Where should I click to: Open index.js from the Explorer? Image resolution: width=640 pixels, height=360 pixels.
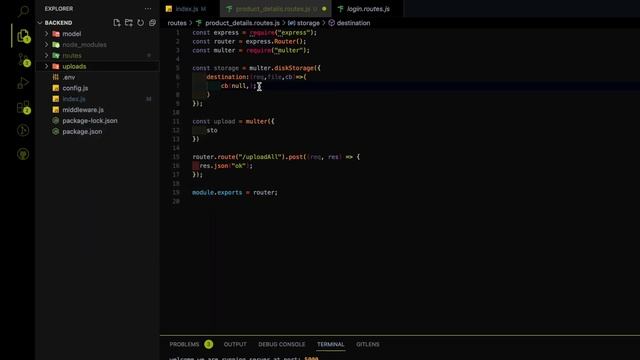[74, 99]
